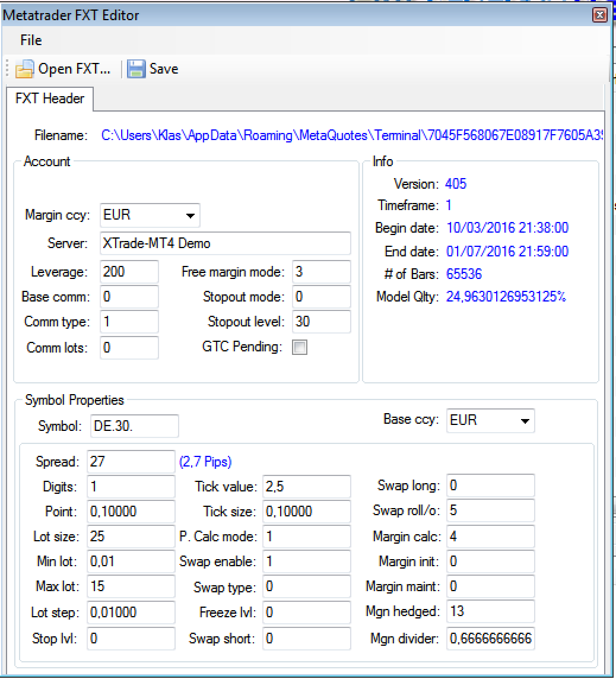The image size is (616, 679).
Task: Click the Open FXT... button label
Action: click(74, 69)
